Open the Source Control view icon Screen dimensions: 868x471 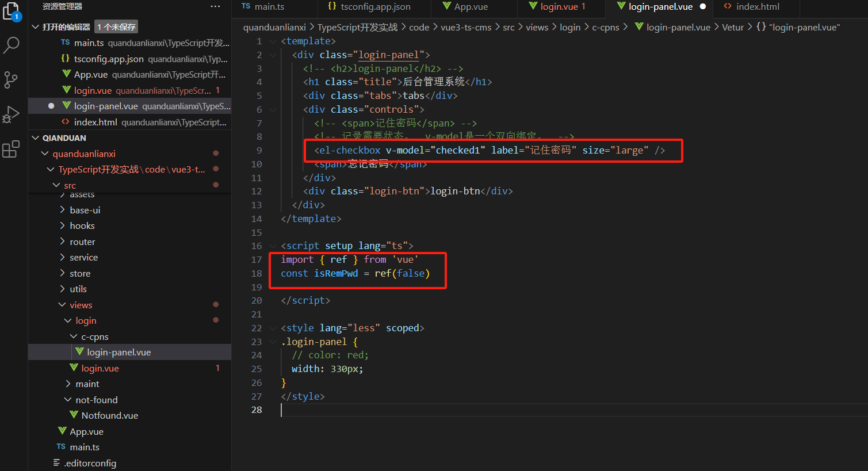11,80
